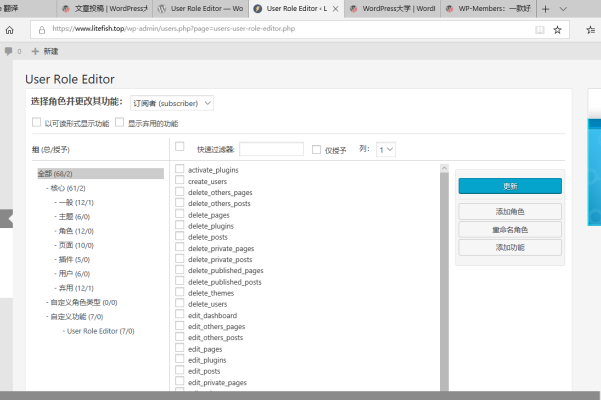Select 角色 (12/0) group
Screen dimensions: 601x400
pos(76,231)
